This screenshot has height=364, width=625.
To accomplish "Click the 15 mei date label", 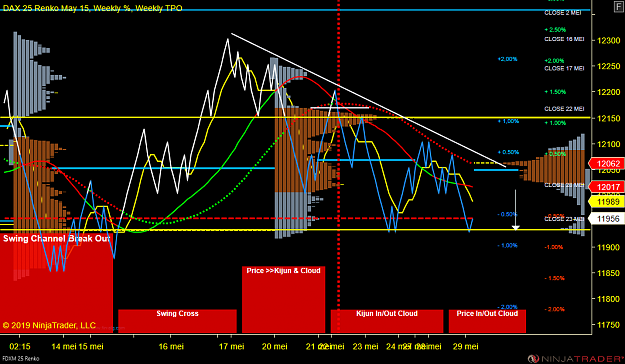I will pyautogui.click(x=90, y=346).
